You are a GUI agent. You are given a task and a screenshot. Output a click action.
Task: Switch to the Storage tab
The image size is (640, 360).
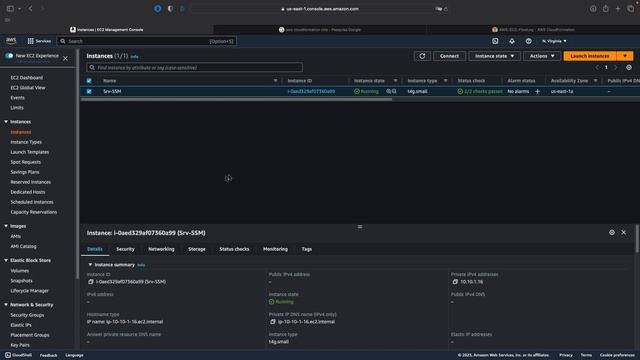197,249
